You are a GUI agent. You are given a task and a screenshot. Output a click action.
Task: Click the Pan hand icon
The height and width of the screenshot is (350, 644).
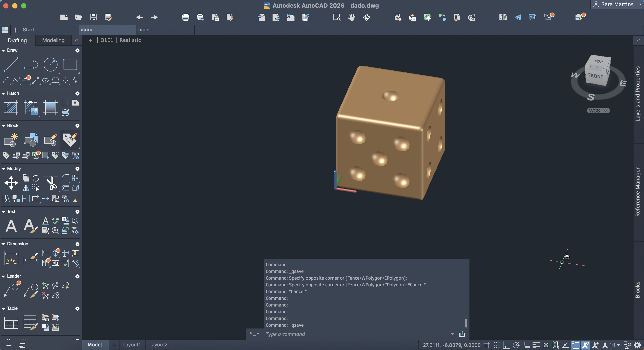tap(352, 17)
